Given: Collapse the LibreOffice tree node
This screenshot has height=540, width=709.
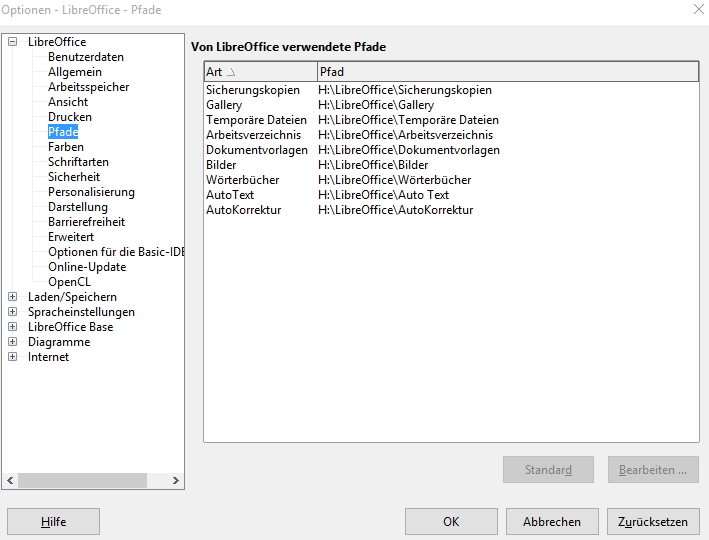Looking at the screenshot, I should (x=13, y=42).
